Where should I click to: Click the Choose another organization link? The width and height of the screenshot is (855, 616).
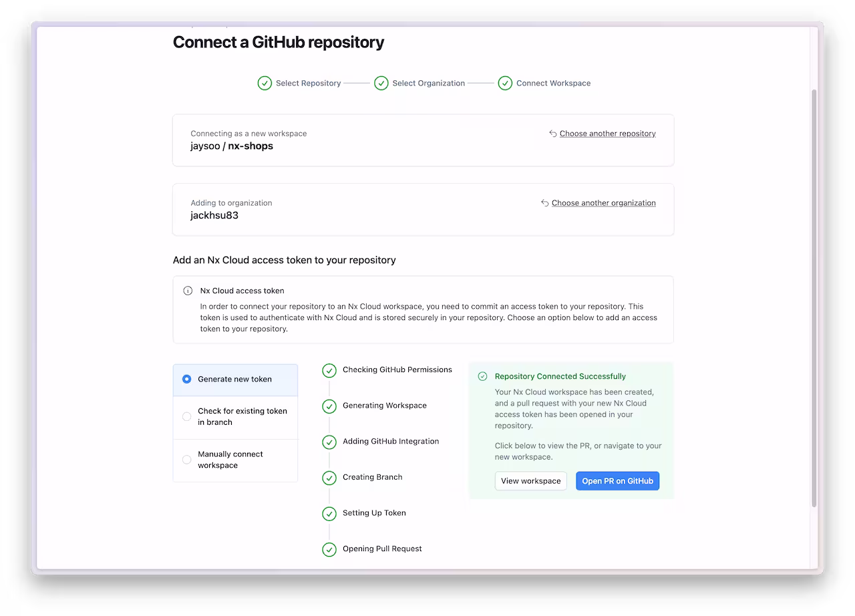pyautogui.click(x=603, y=203)
